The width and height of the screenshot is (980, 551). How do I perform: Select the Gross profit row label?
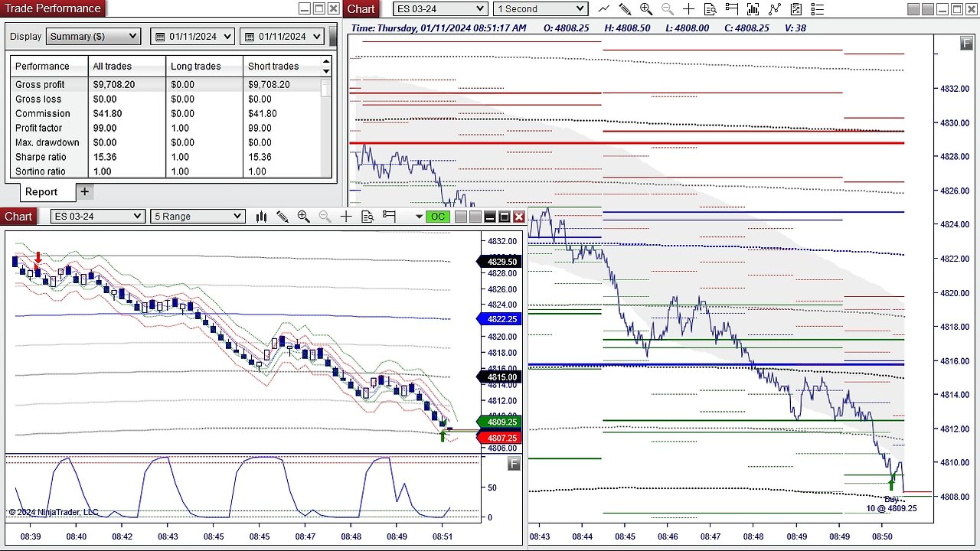click(x=40, y=84)
